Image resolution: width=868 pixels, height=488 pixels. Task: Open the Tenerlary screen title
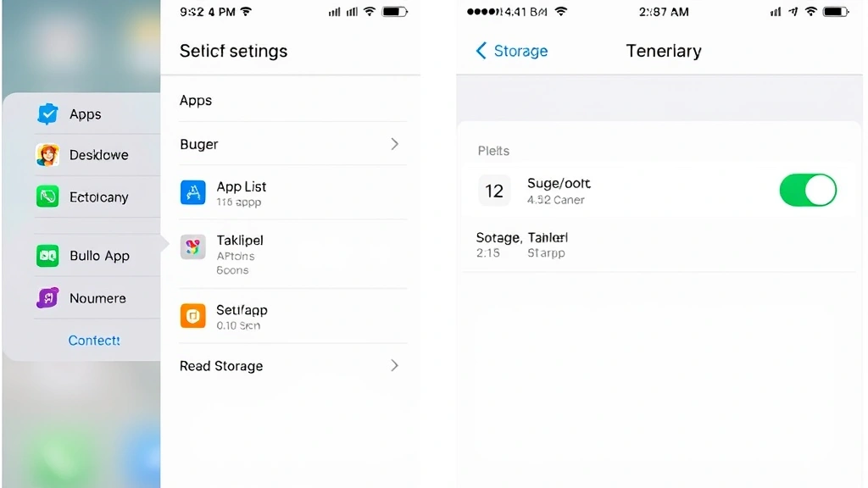(x=664, y=51)
